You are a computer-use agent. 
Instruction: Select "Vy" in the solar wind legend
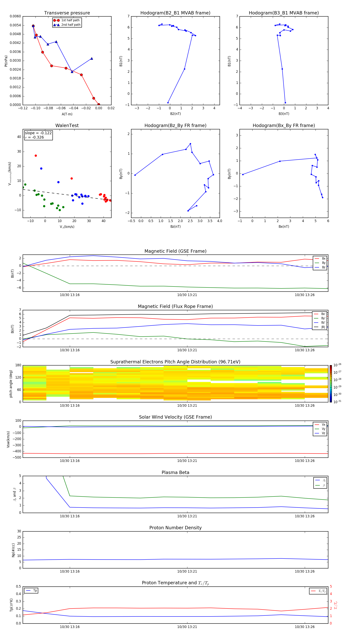coord(320,429)
